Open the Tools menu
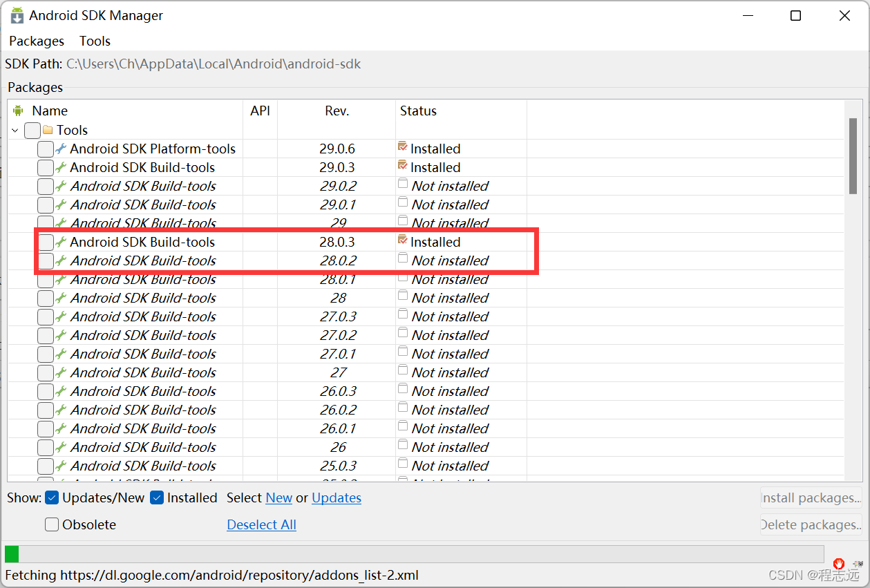The image size is (870, 588). click(x=95, y=41)
